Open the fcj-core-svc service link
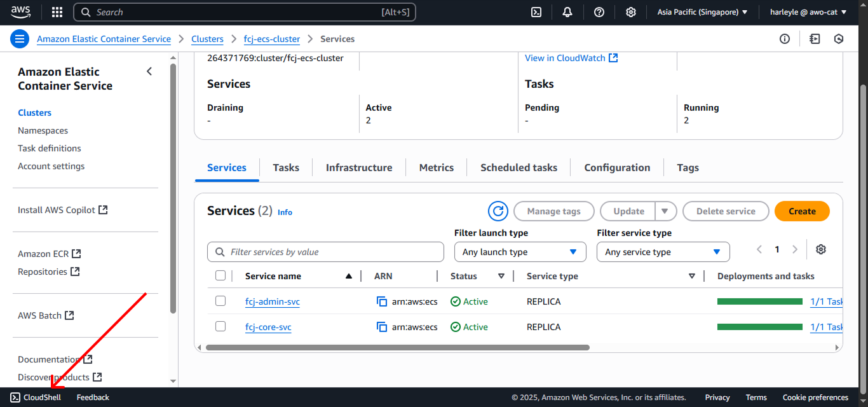Viewport: 868px width, 407px height. pyautogui.click(x=268, y=327)
